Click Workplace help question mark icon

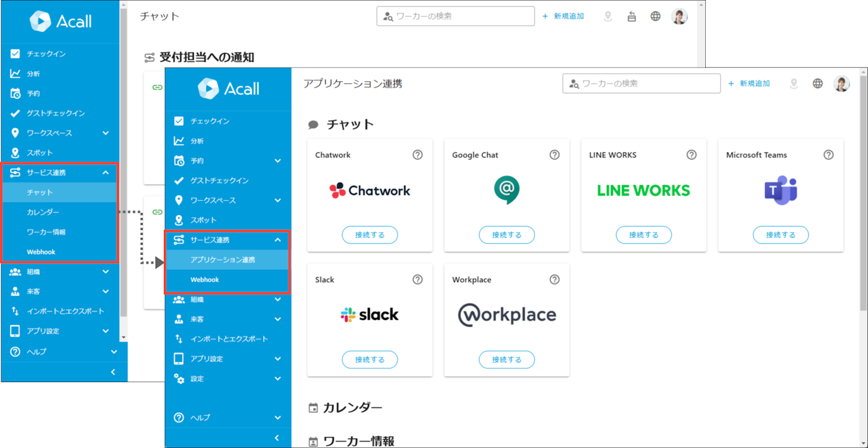pos(554,280)
